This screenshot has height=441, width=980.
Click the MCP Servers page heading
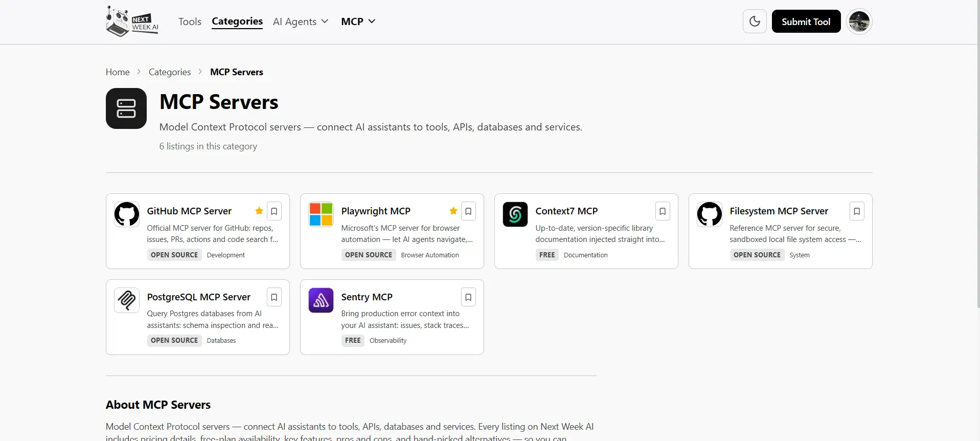point(219,102)
